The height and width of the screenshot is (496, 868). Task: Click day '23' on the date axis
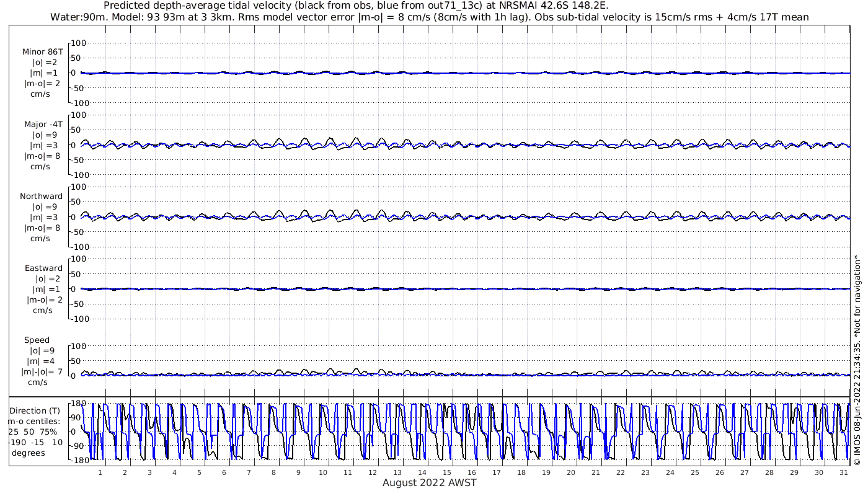[x=645, y=472]
